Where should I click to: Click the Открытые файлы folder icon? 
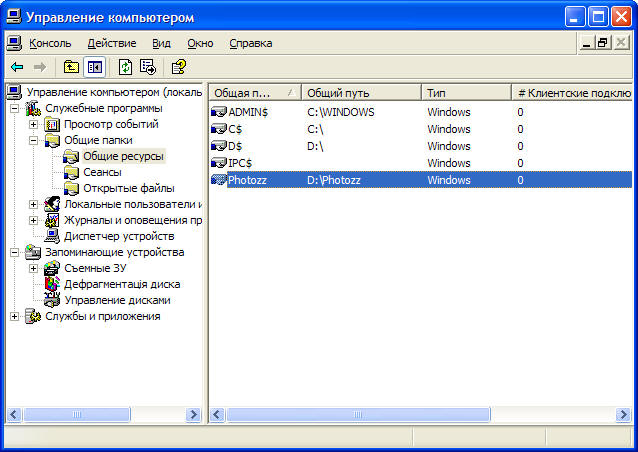point(71,188)
